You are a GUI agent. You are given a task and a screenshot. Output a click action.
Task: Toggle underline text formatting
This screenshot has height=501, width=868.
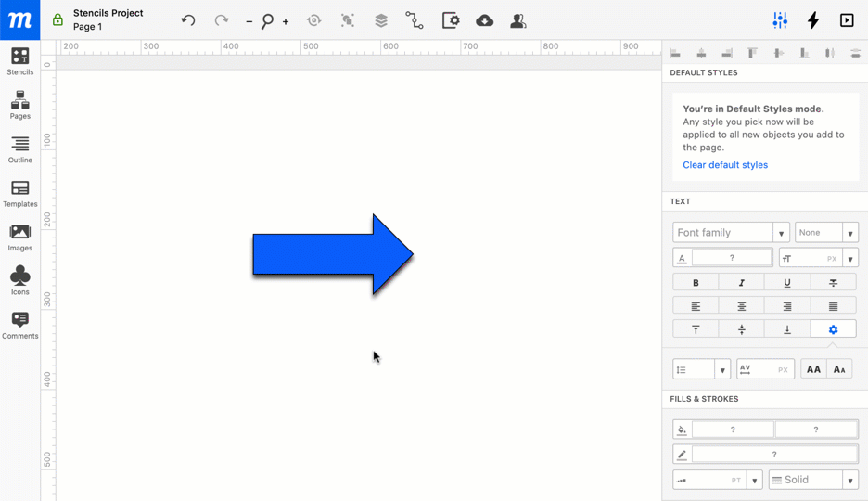[x=787, y=283]
